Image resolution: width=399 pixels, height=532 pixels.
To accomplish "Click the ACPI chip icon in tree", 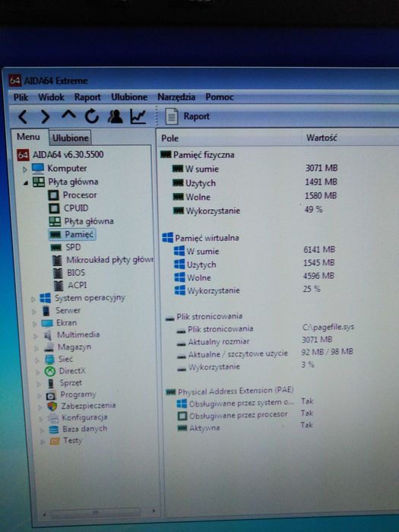I will tap(59, 285).
